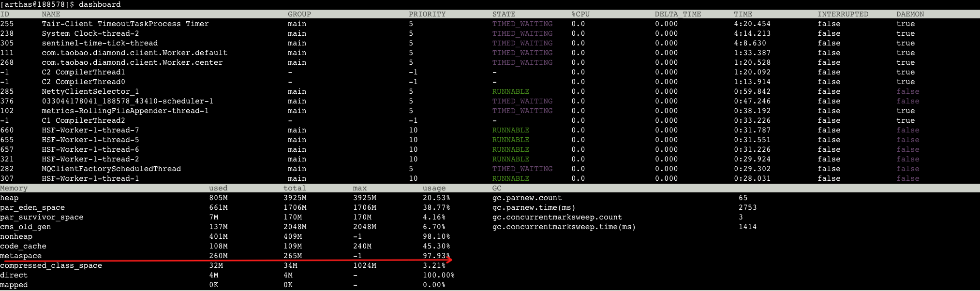980x291 pixels.
Task: Click the 'gc.parnew.time(ms)' label
Action: [534, 207]
